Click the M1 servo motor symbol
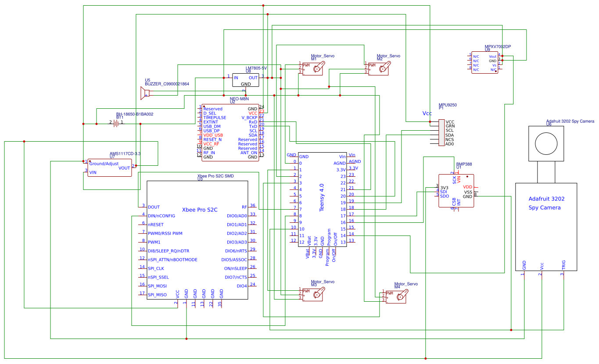Viewport: 599px width, 364px height. coord(312,68)
